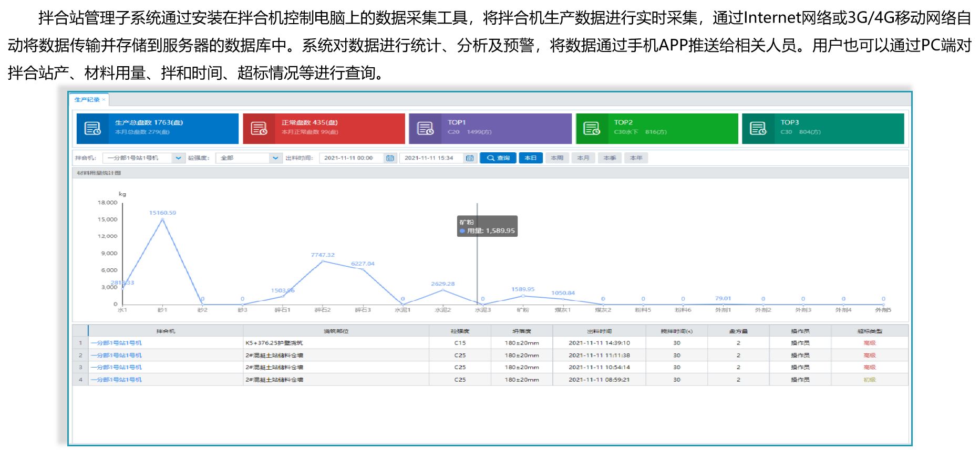This screenshot has width=980, height=450.
Task: Close the 生产记录 tab
Action: [x=104, y=100]
